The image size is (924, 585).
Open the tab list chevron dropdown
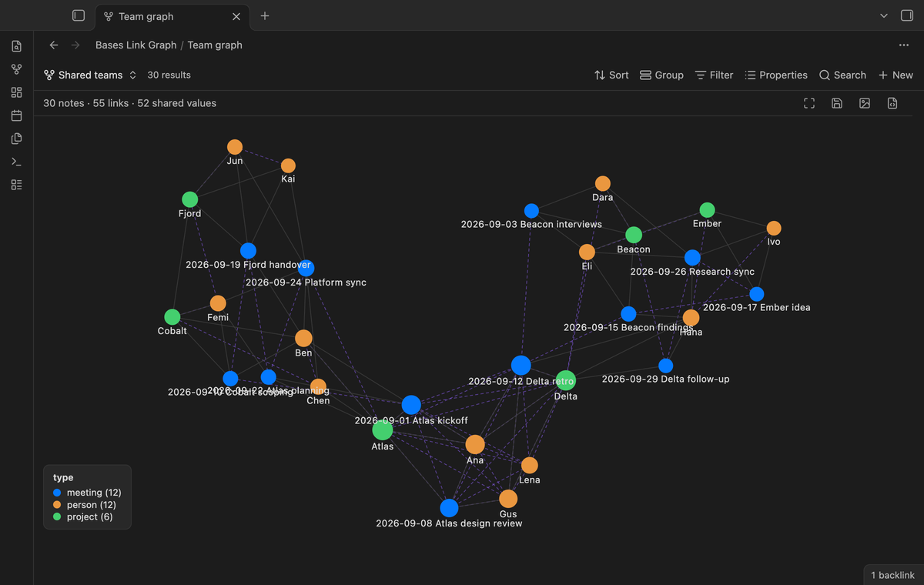(884, 15)
